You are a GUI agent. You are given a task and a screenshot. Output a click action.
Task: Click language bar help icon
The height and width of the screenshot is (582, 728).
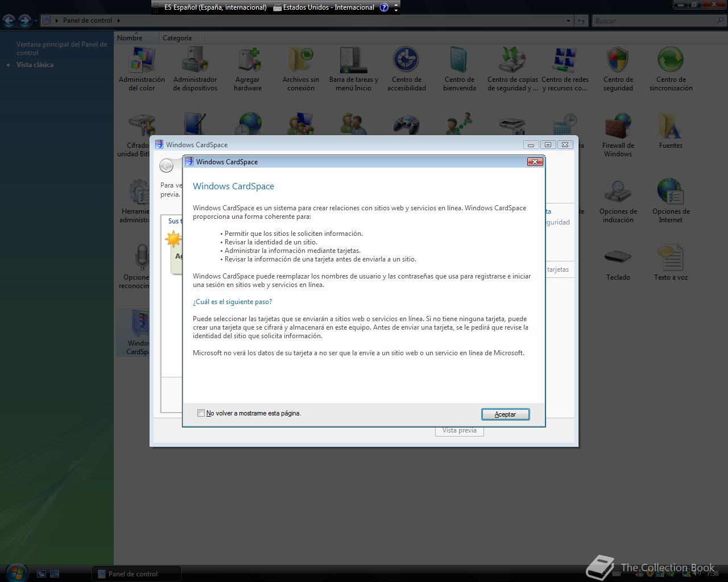click(x=384, y=7)
